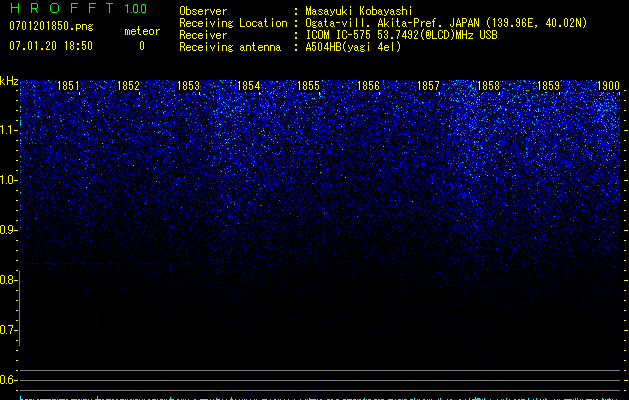
Task: Click the 0.8 kHz axis label
Action: point(9,280)
